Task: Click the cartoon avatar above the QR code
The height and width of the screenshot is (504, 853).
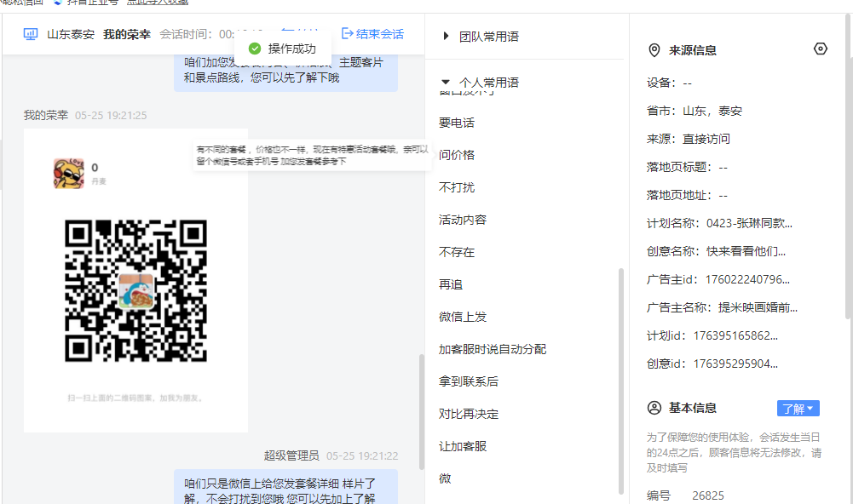Action: pos(68,174)
